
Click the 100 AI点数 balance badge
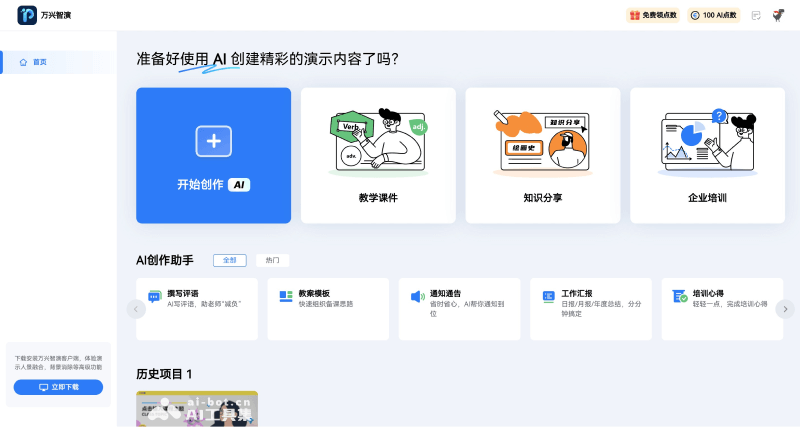pos(715,15)
